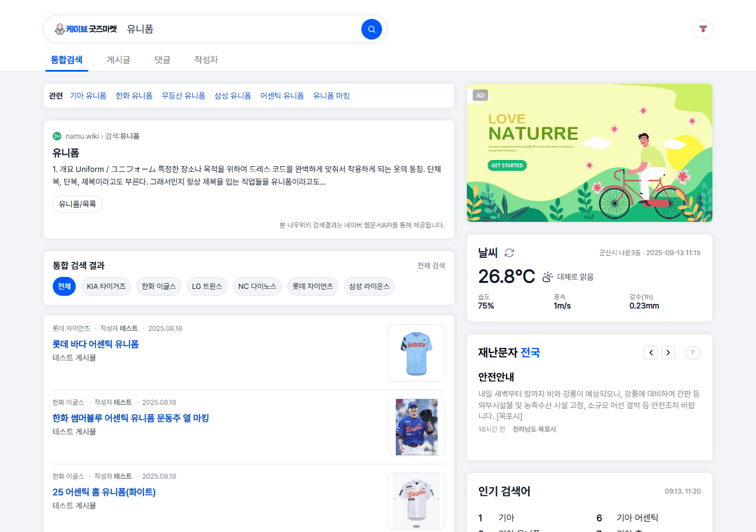Open related search 어센틱 유니폼
The width and height of the screenshot is (756, 532).
coord(282,96)
